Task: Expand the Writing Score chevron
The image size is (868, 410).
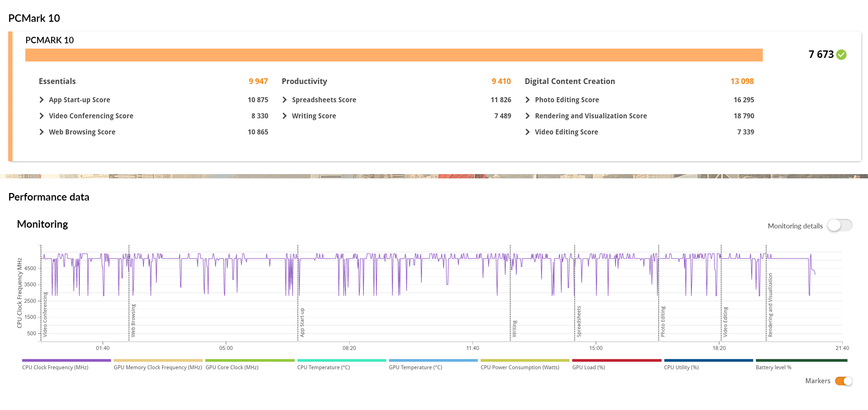Action: point(285,116)
